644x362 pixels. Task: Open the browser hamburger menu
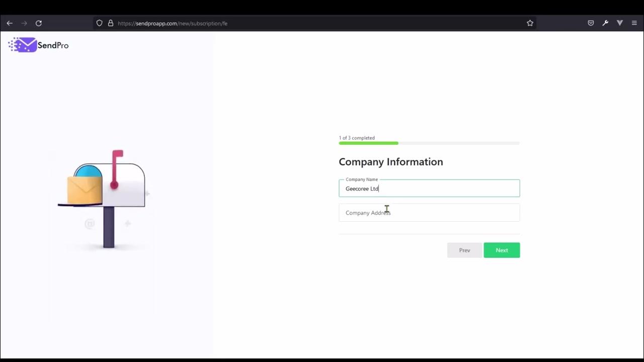tap(634, 23)
